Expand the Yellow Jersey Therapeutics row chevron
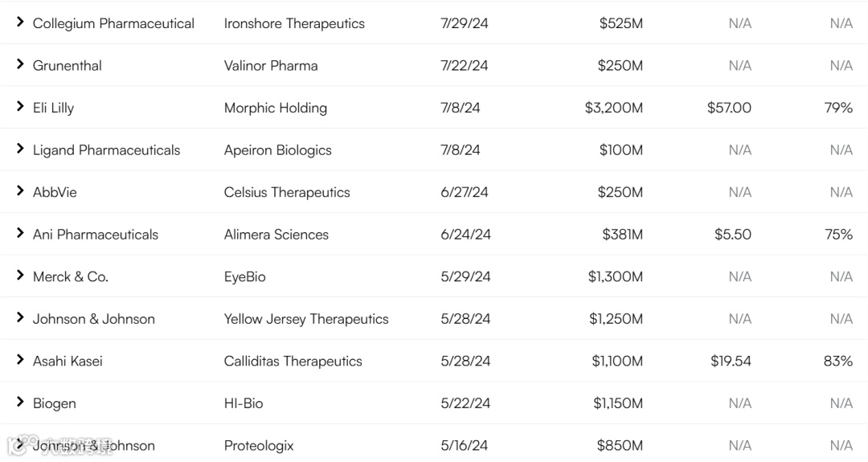This screenshot has width=868, height=462. point(20,317)
